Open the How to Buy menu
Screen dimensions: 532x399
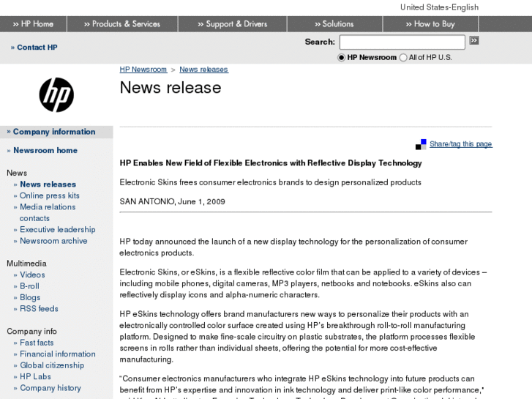430,24
